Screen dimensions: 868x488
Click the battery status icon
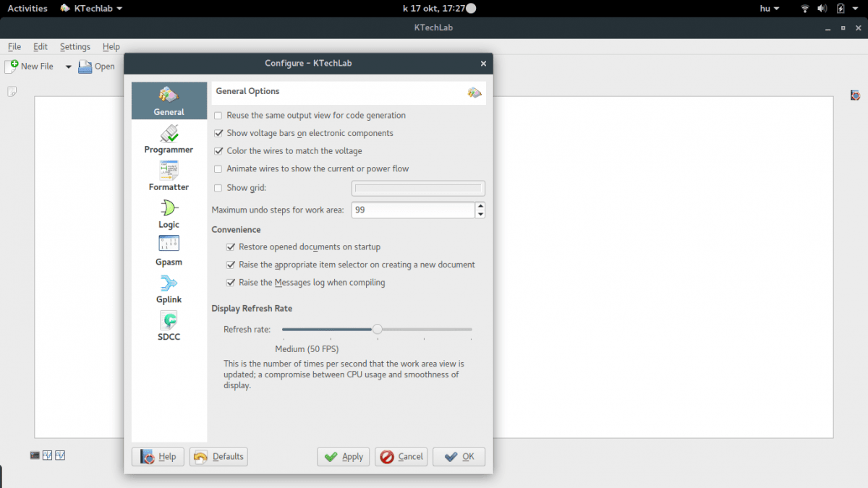click(x=841, y=9)
